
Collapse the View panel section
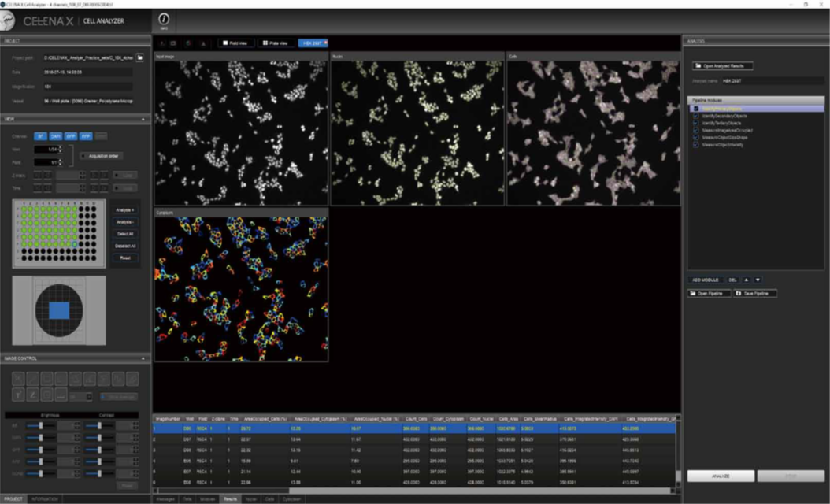[x=144, y=119]
